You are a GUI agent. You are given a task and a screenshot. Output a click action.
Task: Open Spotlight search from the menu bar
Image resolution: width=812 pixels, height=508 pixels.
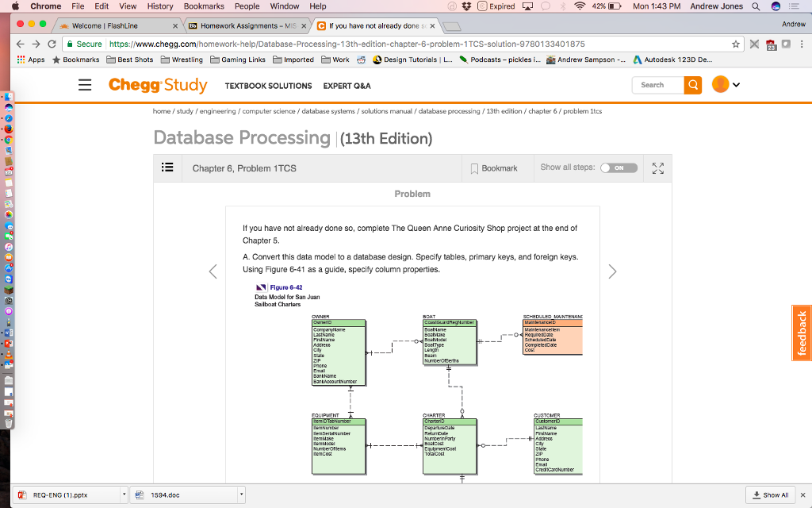coord(754,6)
